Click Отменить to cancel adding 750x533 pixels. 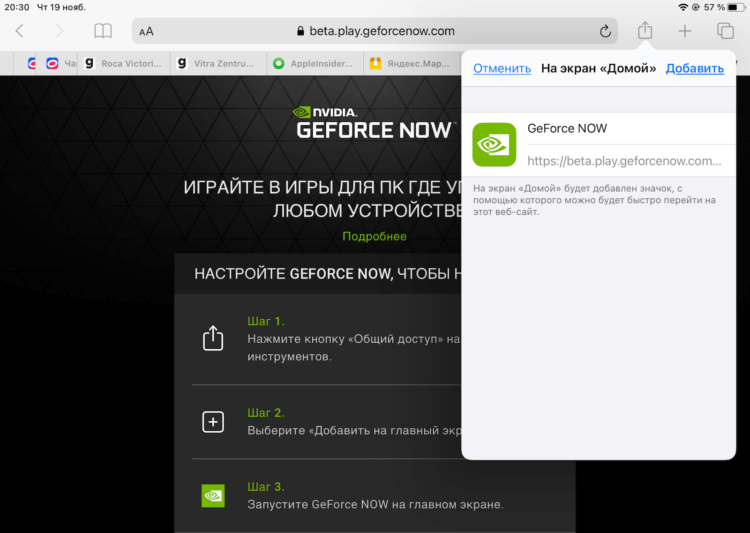coord(502,68)
